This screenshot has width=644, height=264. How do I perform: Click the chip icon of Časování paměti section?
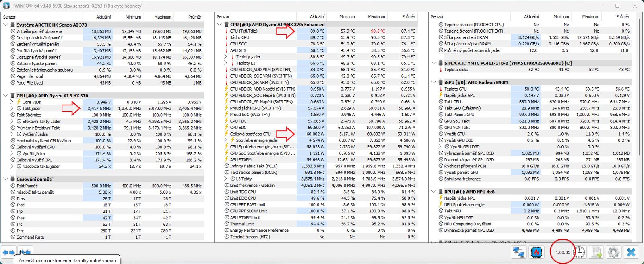[x=13, y=179]
